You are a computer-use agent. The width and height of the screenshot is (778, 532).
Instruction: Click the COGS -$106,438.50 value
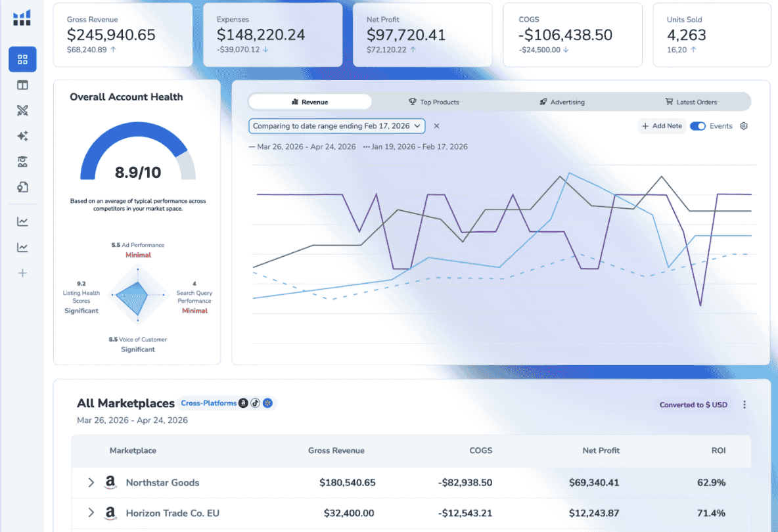tap(566, 35)
